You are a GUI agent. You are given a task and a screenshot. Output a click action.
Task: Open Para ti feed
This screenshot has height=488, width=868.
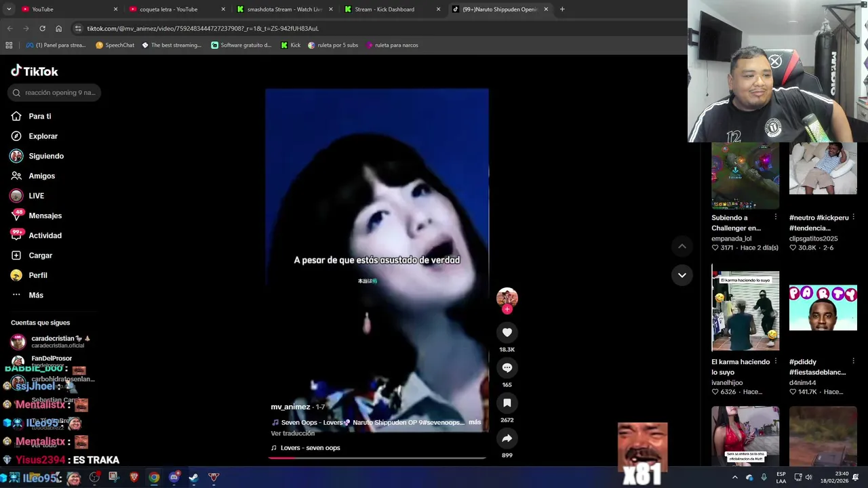[31, 116]
